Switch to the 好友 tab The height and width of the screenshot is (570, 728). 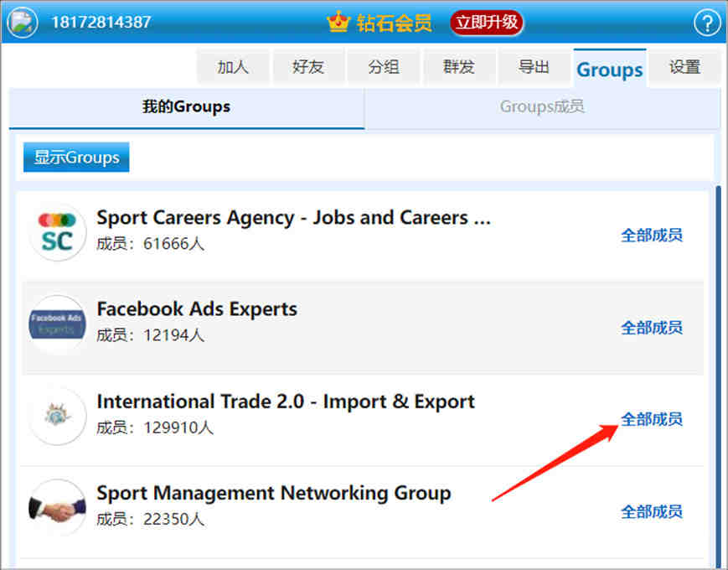coord(308,67)
